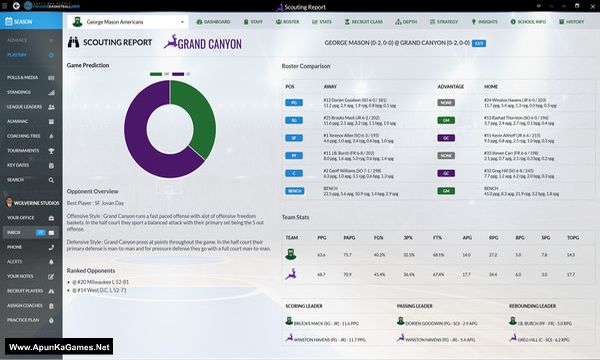This screenshot has height=360, width=600.
Task: Open the team selector showing George Mason Americans
Action: point(127,22)
